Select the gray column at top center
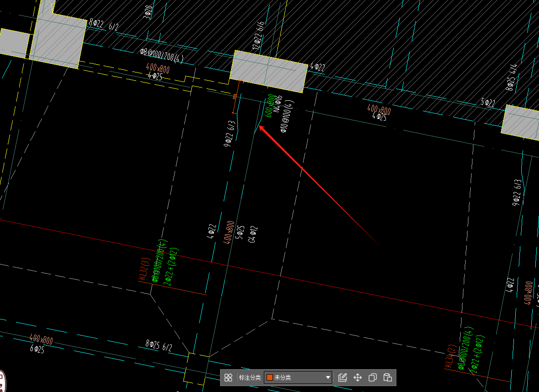The height and width of the screenshot is (392, 539). tap(268, 72)
